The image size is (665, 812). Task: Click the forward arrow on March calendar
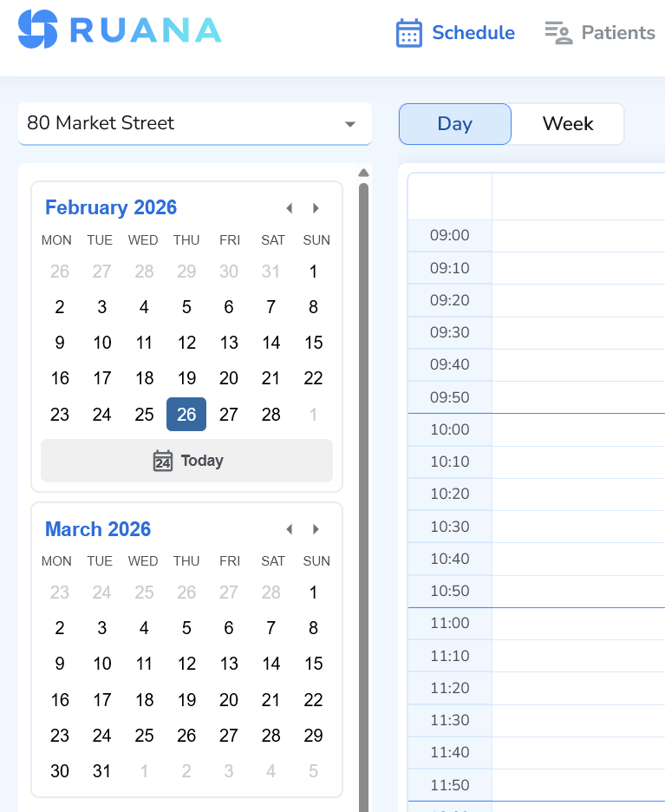(x=316, y=529)
